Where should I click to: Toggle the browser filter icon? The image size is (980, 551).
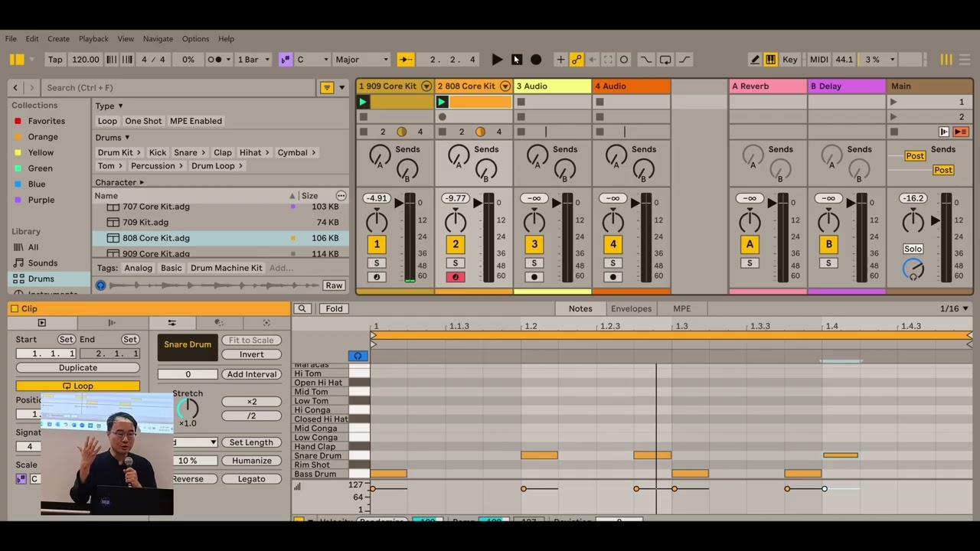click(327, 88)
